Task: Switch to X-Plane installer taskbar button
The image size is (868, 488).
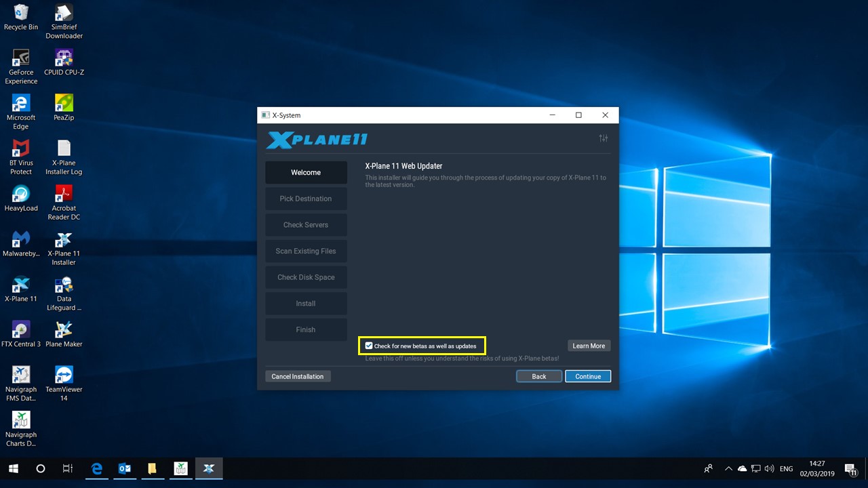Action: (209, 468)
